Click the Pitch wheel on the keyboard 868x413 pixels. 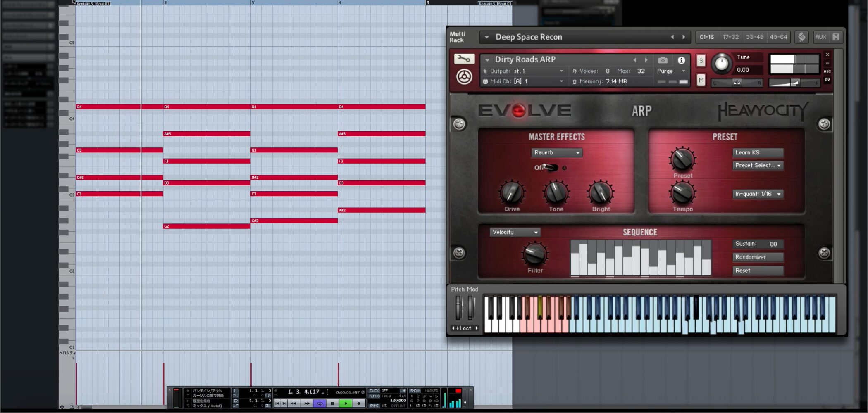point(458,308)
